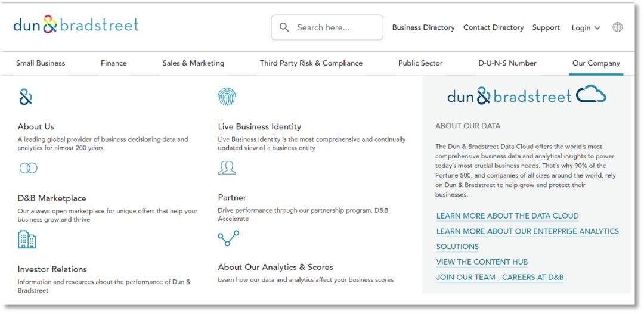Click Learn More About the Data Cloud
Screen dimensions: 644x314
click(x=507, y=216)
